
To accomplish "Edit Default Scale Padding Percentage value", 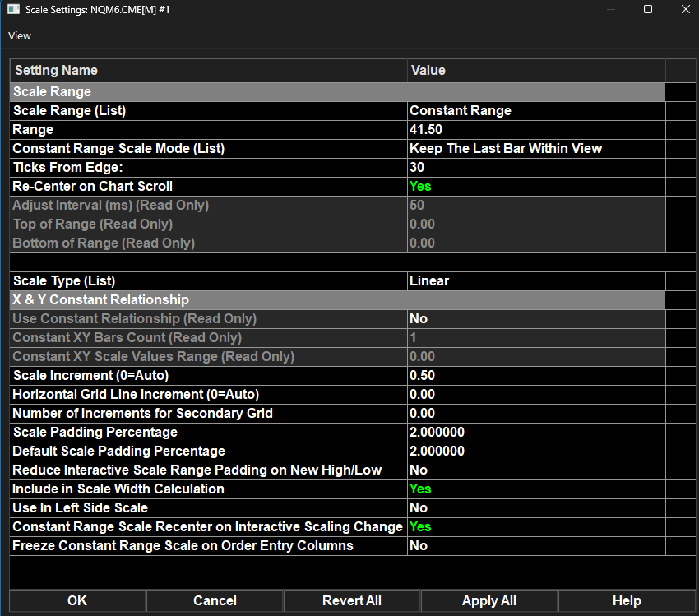I will tap(536, 451).
